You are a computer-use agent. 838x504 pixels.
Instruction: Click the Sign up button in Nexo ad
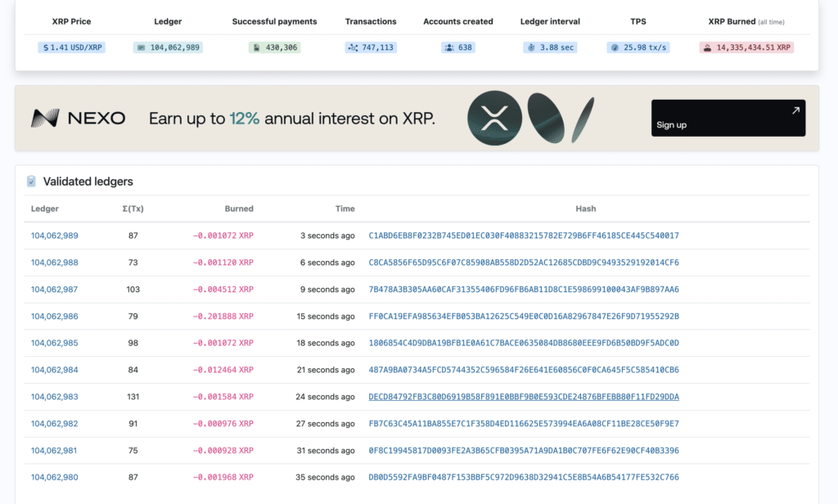728,118
